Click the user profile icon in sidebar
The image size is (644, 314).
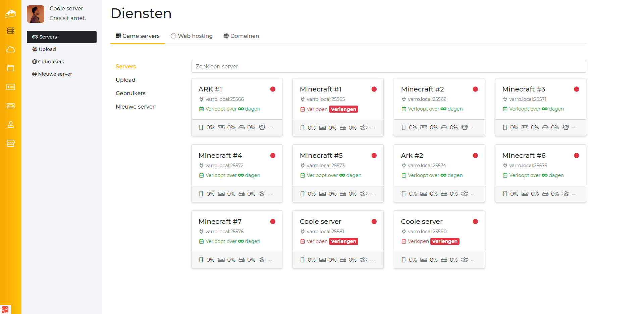(11, 125)
